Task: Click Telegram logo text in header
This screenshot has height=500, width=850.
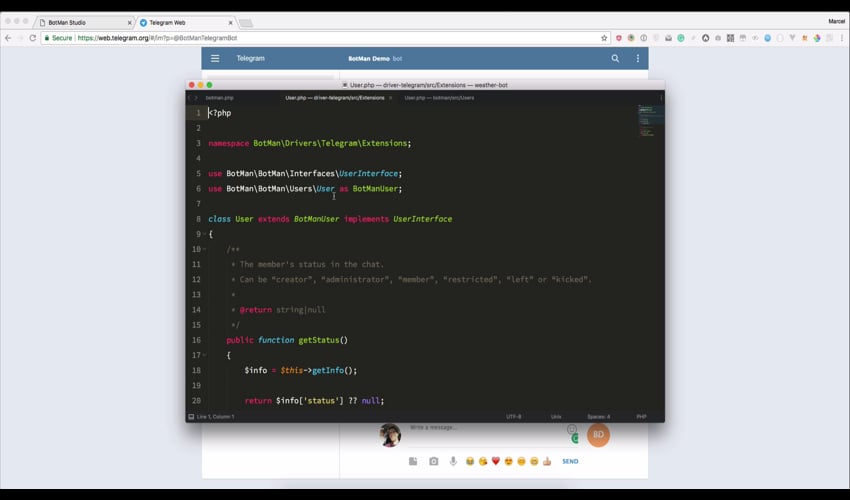Action: click(250, 58)
